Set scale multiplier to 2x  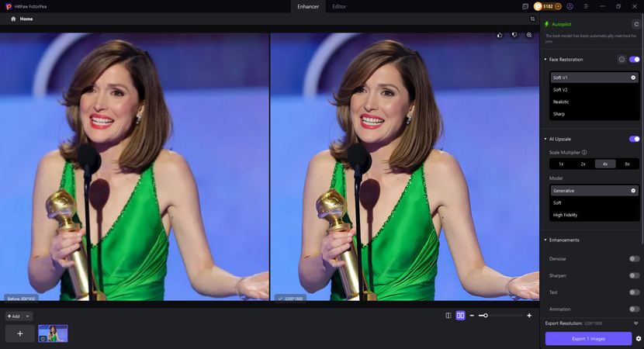[583, 164]
